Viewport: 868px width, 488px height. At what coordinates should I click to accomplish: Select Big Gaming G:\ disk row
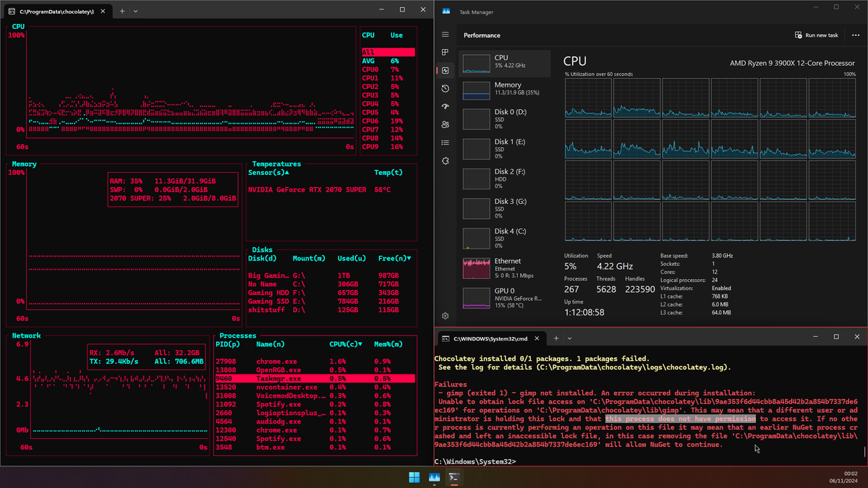tap(331, 275)
